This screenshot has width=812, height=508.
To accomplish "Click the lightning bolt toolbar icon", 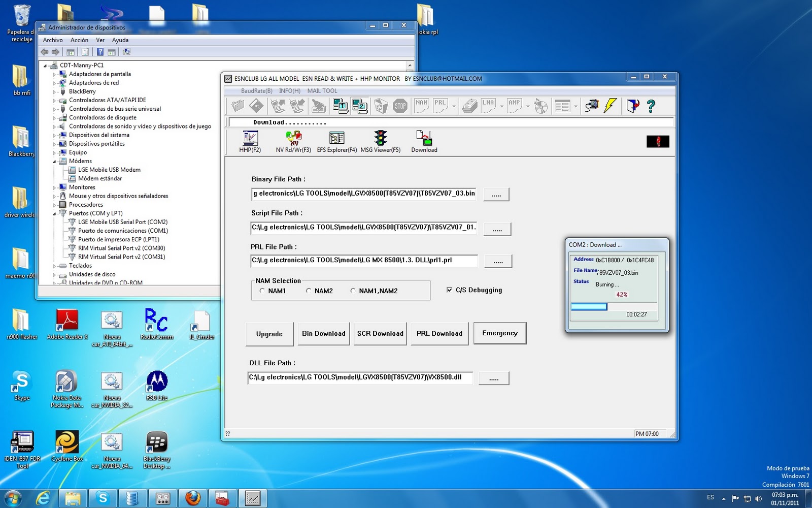I will 610,106.
